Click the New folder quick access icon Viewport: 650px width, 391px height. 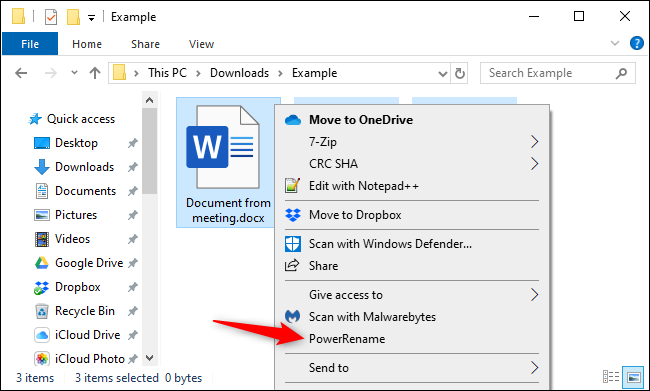73,17
